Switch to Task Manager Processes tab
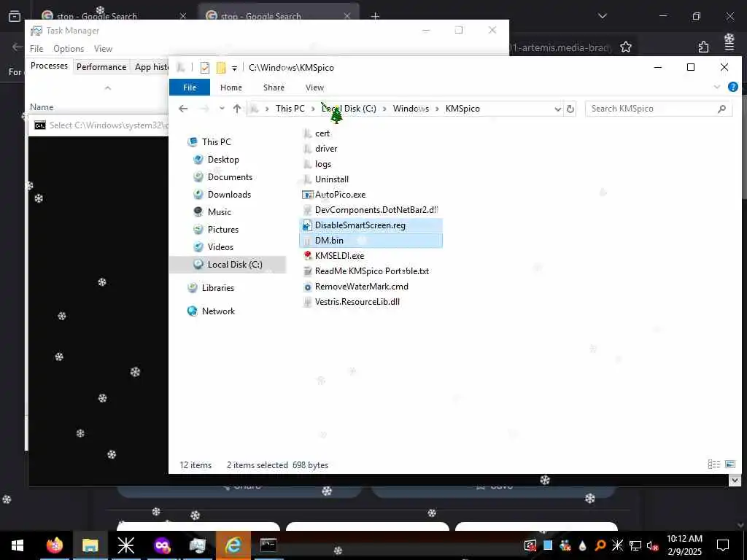This screenshot has height=560, width=747. (x=49, y=66)
